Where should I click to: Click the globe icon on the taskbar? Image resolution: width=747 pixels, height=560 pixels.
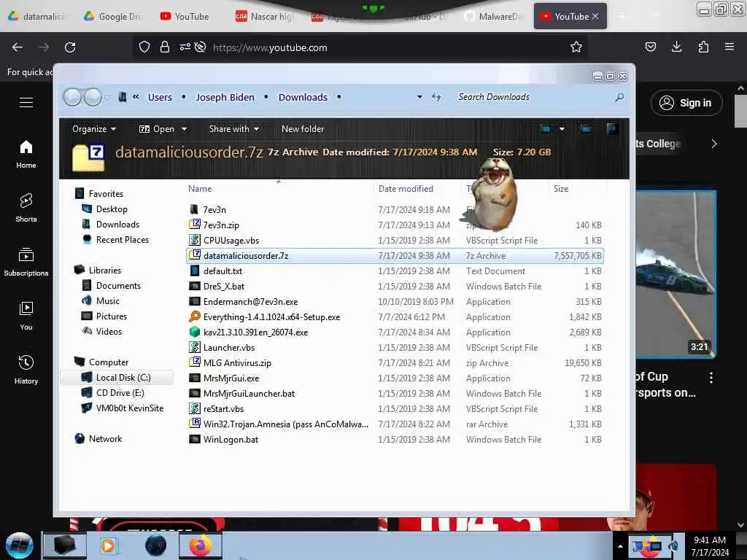tap(156, 545)
